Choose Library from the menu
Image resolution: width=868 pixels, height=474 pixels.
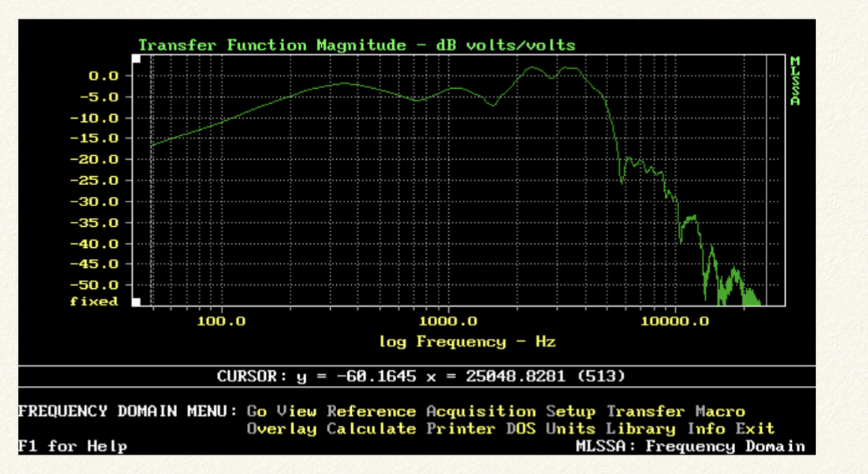click(640, 429)
